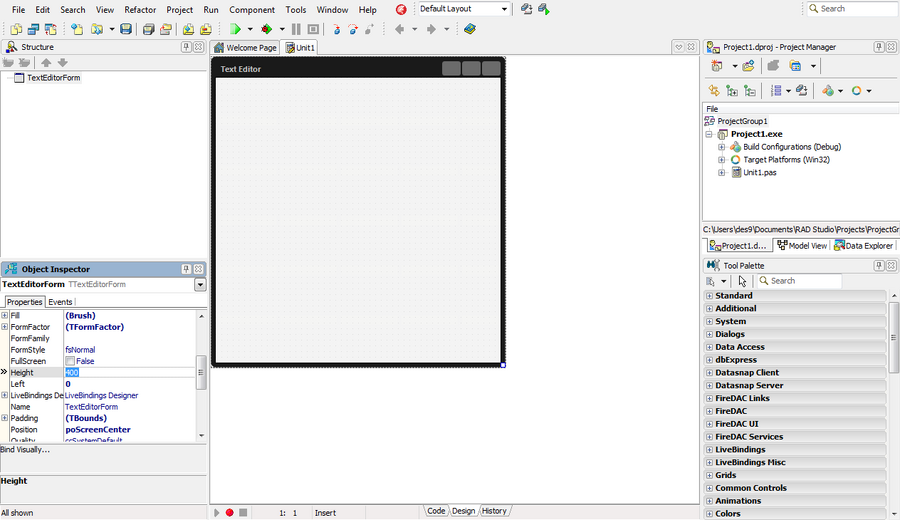Expand Build Configurations (Debug) node
This screenshot has width=900, height=520.
coord(721,147)
